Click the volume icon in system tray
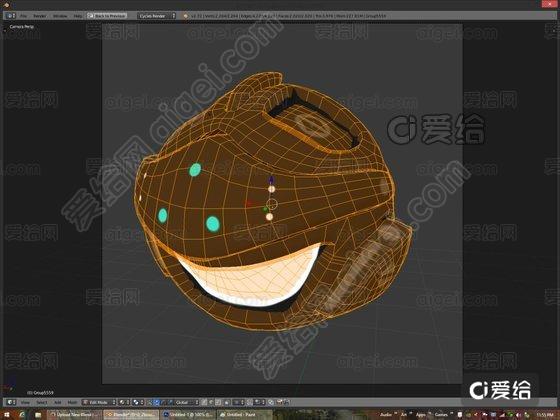The height and width of the screenshot is (420, 560). pyautogui.click(x=519, y=415)
